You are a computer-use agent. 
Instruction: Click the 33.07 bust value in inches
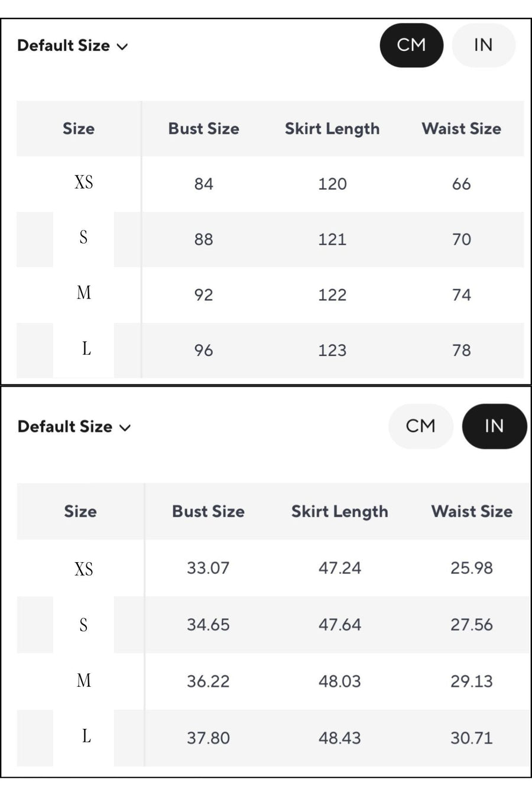pos(208,568)
